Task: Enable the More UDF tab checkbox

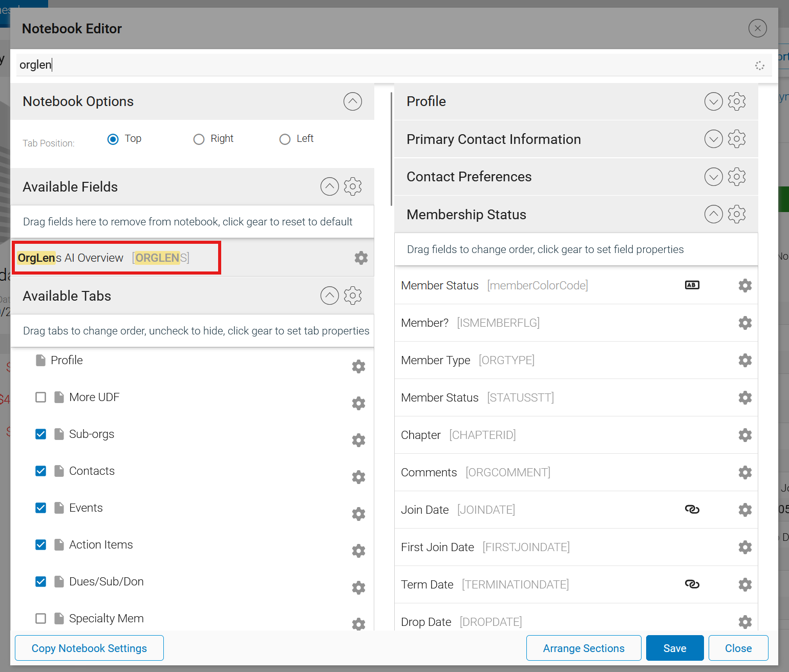Action: tap(41, 397)
